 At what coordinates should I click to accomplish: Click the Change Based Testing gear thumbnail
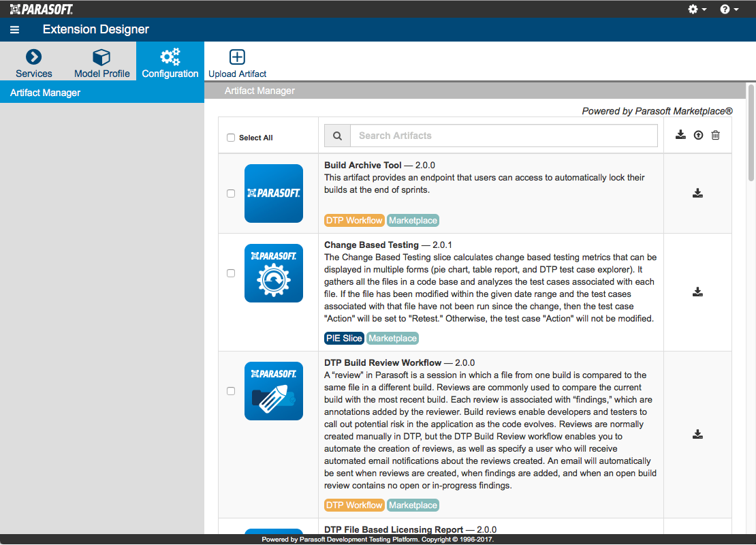[274, 273]
